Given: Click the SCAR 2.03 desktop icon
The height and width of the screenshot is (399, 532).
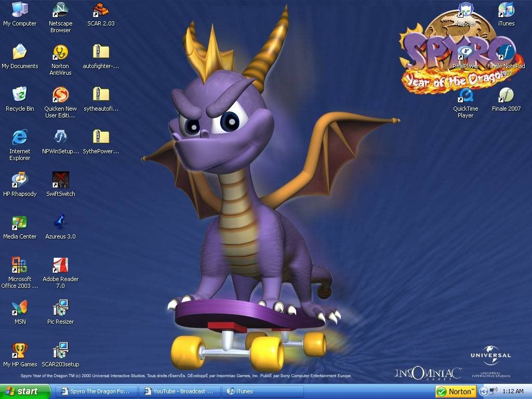Looking at the screenshot, I should pyautogui.click(x=101, y=10).
